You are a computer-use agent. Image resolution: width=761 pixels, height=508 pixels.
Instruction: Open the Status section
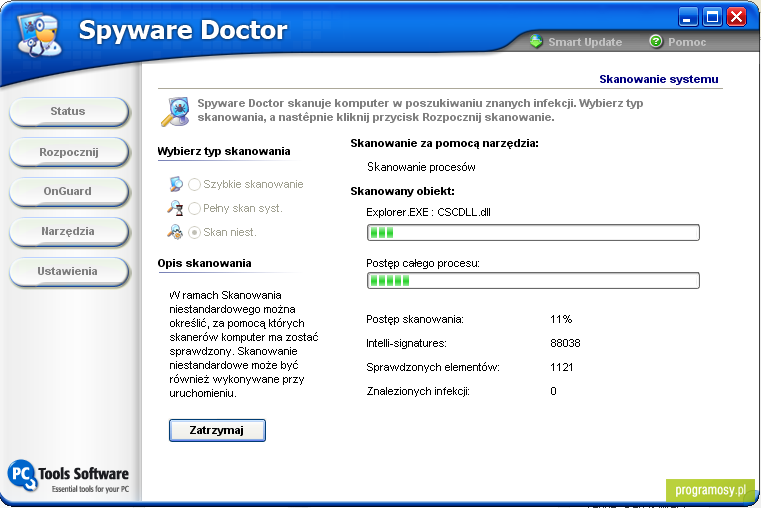tap(68, 112)
